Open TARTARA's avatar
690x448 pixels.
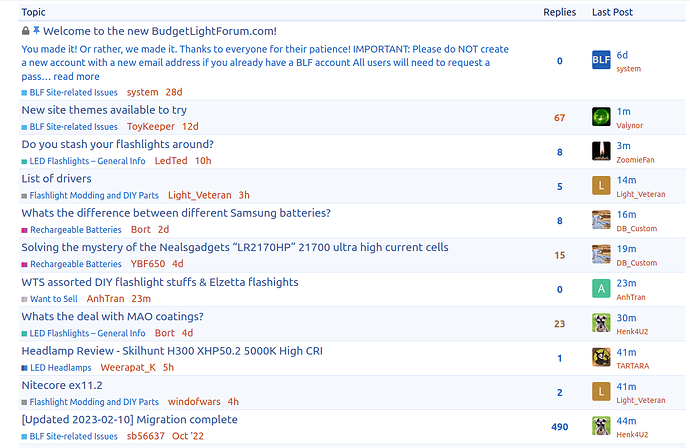coord(601,357)
